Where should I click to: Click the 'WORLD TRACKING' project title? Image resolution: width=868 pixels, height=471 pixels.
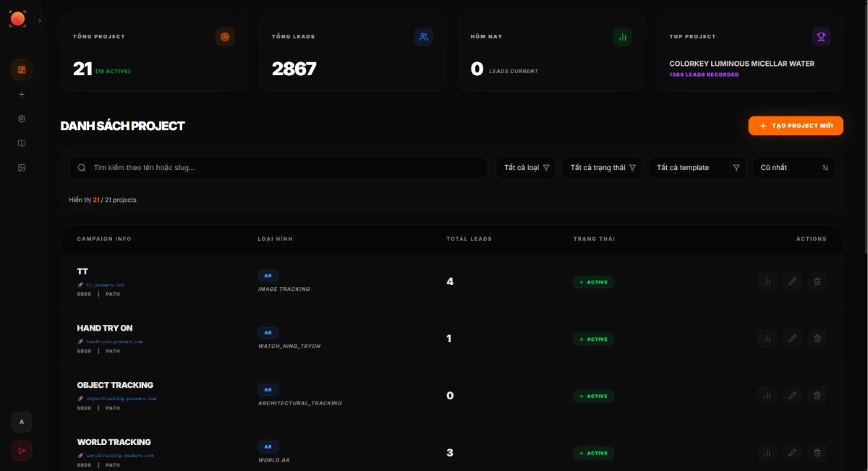[114, 442]
